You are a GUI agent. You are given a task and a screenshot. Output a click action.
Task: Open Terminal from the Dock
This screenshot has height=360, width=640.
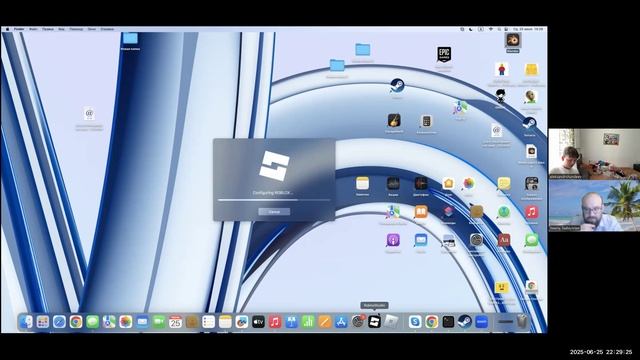point(448,322)
